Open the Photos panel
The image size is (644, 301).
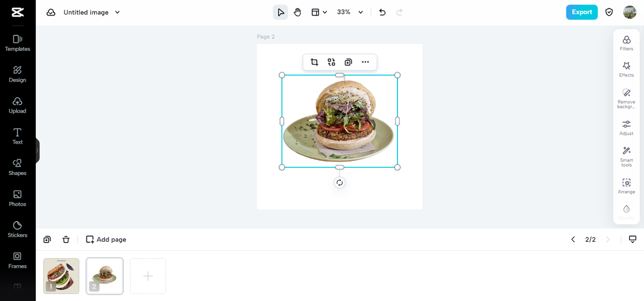pyautogui.click(x=18, y=198)
